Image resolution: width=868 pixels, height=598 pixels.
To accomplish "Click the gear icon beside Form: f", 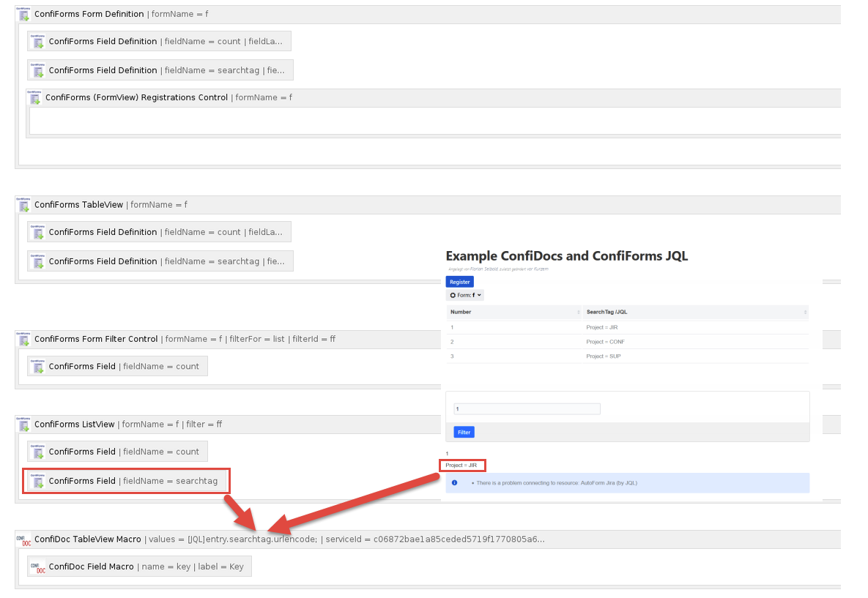I will point(453,294).
